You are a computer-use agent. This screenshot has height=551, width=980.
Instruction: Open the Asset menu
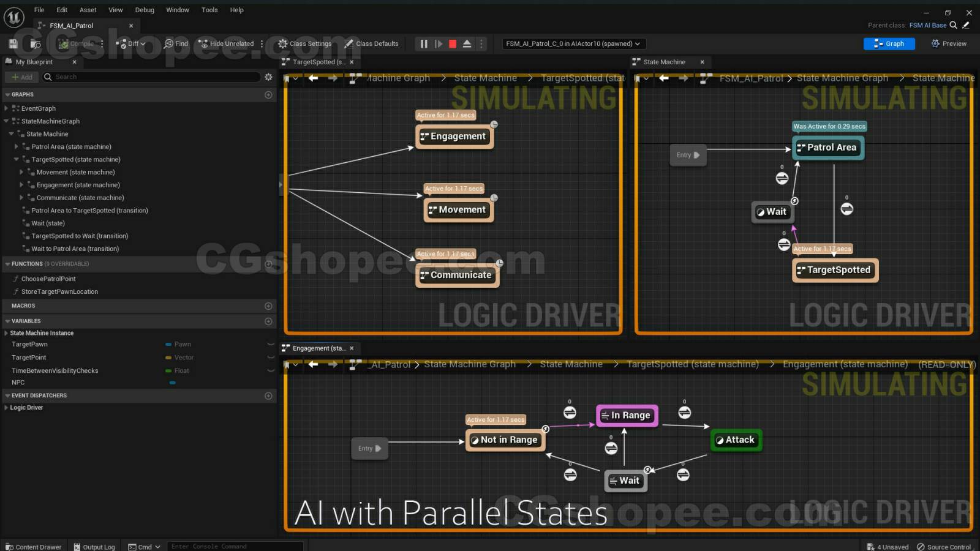pyautogui.click(x=88, y=10)
